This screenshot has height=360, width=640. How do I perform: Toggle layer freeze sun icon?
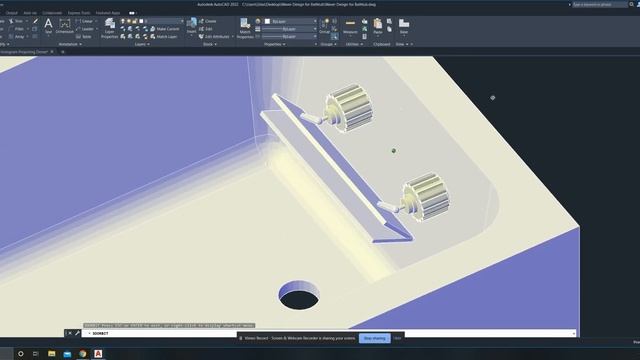129,21
